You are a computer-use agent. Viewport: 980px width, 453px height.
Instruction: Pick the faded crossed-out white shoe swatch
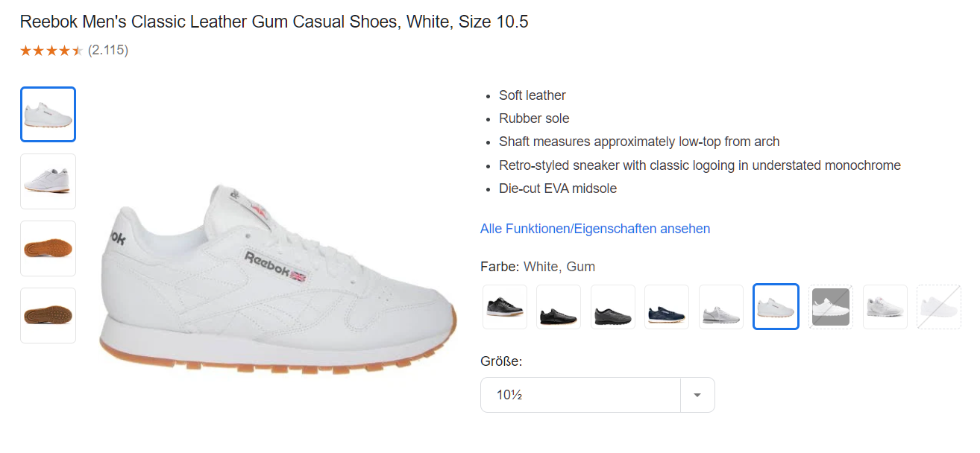click(x=939, y=306)
